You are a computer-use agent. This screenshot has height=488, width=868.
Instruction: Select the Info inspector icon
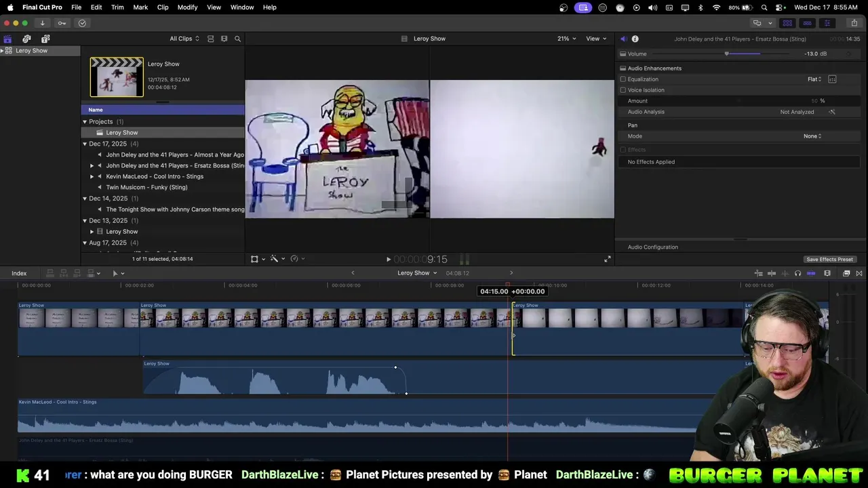[635, 39]
